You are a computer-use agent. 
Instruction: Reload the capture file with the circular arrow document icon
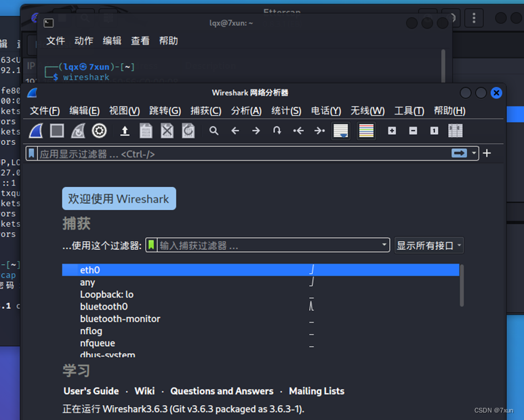coord(188,131)
